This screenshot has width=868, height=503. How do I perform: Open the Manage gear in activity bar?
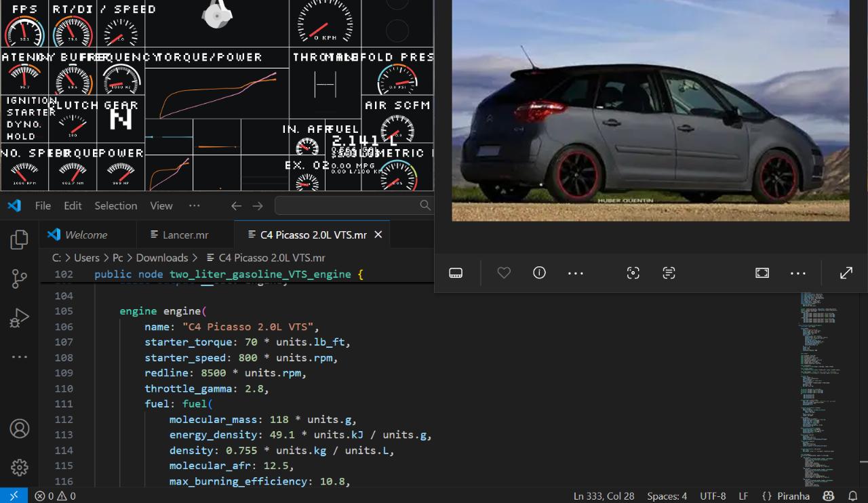(20, 467)
